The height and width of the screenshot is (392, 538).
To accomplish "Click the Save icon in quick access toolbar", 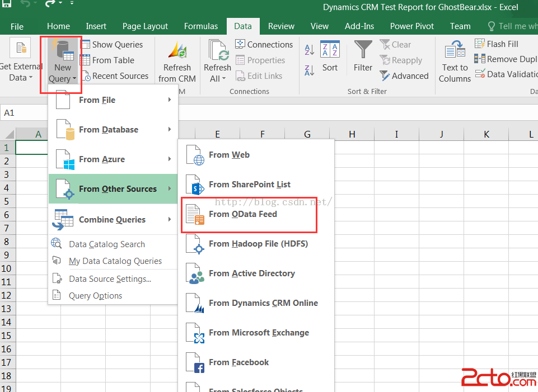I will point(7,3).
